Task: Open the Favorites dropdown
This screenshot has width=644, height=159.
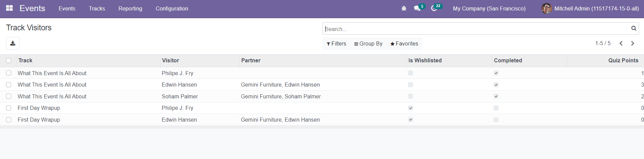Action: coord(404,44)
